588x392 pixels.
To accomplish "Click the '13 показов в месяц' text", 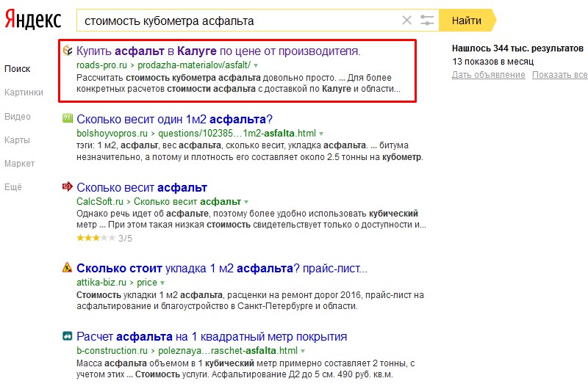I will pyautogui.click(x=492, y=62).
